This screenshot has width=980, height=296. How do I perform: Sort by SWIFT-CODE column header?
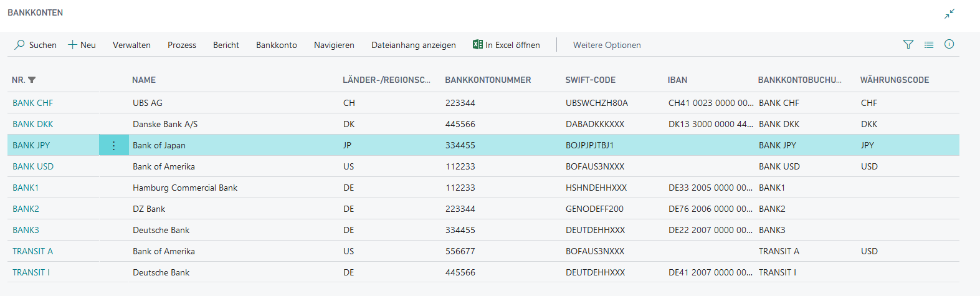point(591,80)
